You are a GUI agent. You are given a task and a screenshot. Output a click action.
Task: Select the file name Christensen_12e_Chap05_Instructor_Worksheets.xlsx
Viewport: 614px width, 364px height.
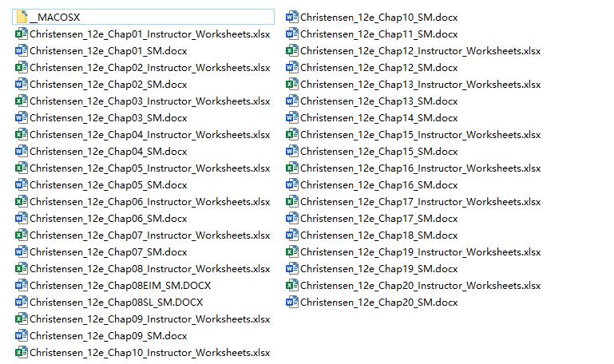click(x=150, y=168)
